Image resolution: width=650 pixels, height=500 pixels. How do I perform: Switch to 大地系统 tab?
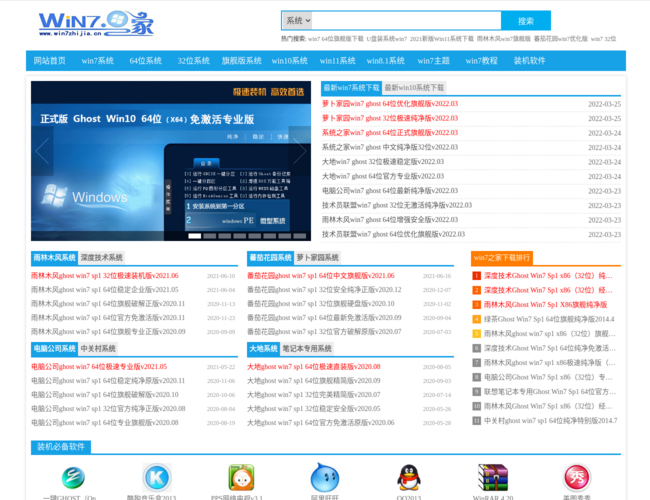click(264, 349)
